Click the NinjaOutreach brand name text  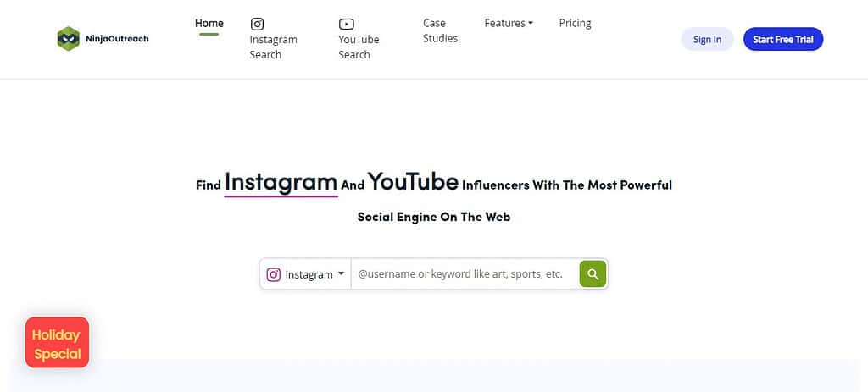pos(117,39)
